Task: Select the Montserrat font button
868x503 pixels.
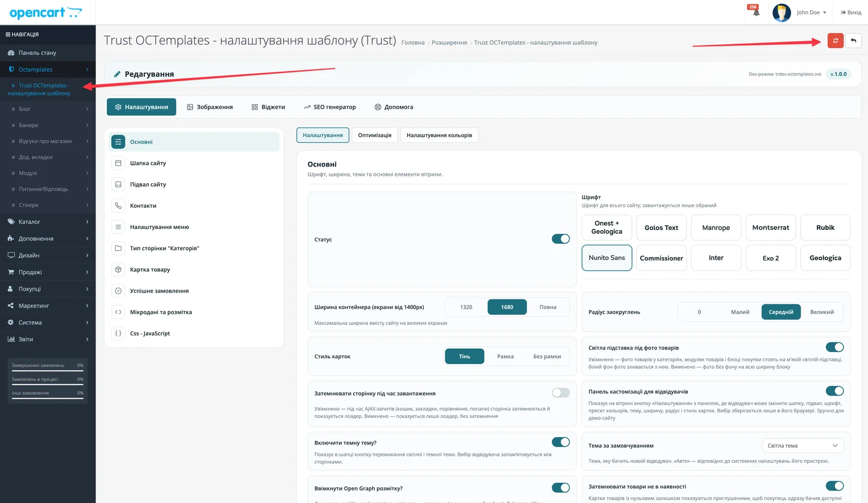Action: (771, 228)
